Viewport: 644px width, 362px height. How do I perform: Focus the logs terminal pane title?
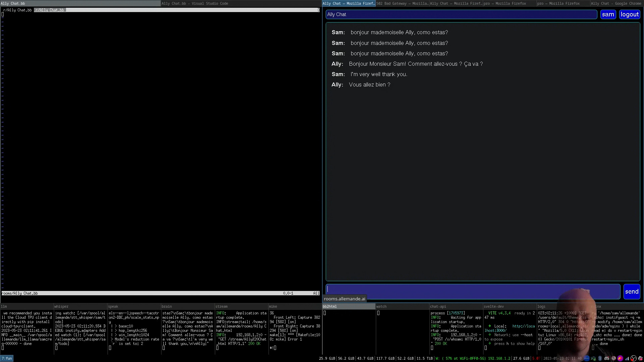(563, 306)
